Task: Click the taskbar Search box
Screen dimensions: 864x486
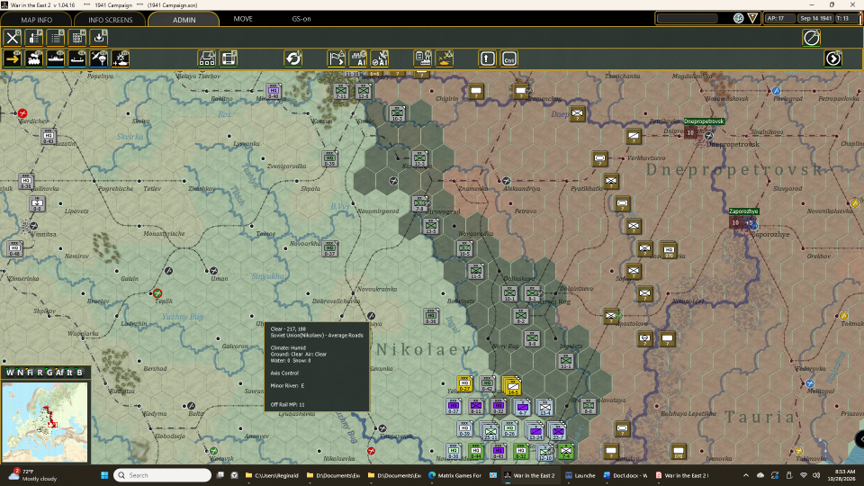Action: coord(163,475)
